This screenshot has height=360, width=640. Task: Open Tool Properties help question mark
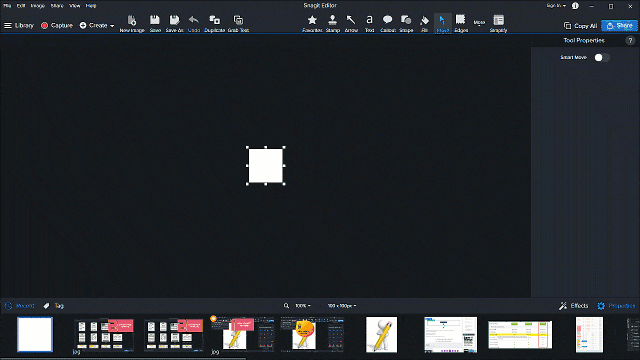[x=630, y=40]
